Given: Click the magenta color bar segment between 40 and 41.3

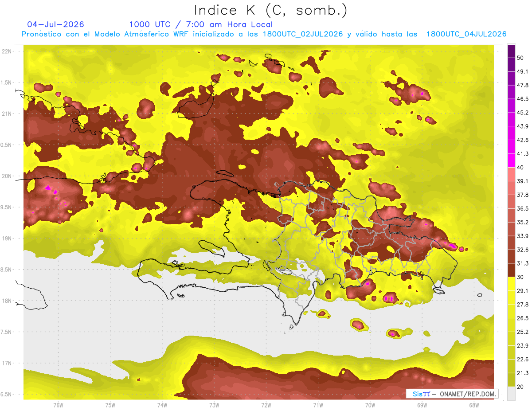Looking at the screenshot, I should [x=511, y=160].
